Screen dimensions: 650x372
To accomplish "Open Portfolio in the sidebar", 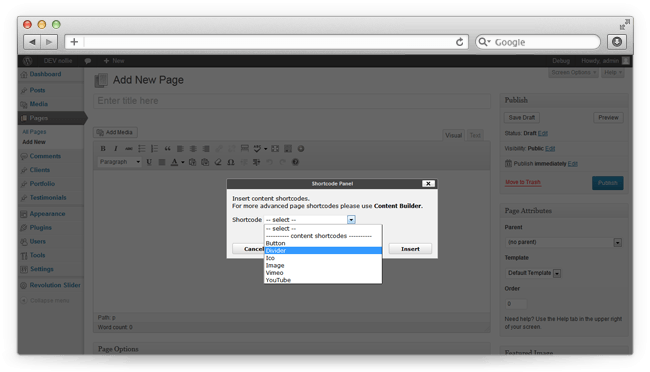I will [x=42, y=184].
